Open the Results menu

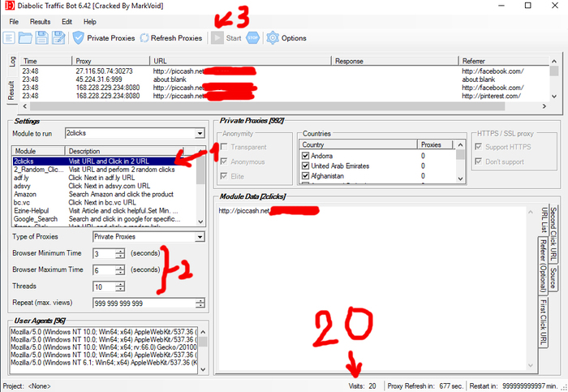tap(40, 21)
